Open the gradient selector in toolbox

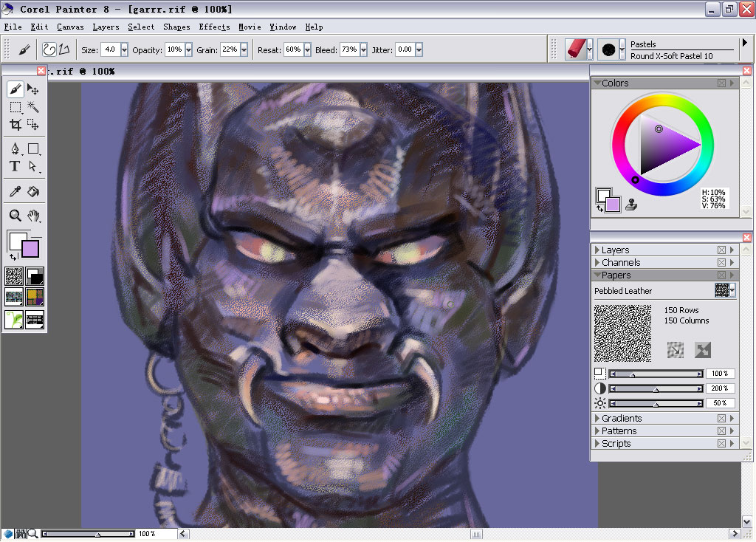pos(35,276)
